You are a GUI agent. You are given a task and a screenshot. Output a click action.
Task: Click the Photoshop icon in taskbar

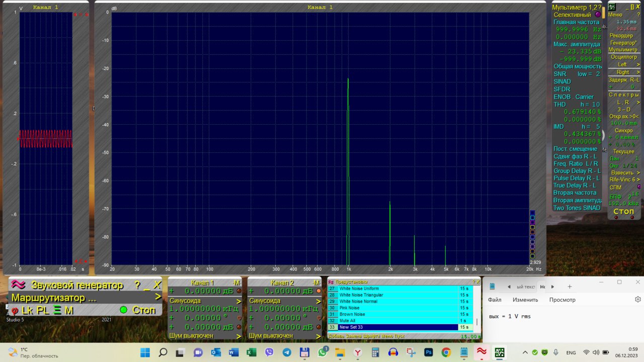pyautogui.click(x=429, y=352)
